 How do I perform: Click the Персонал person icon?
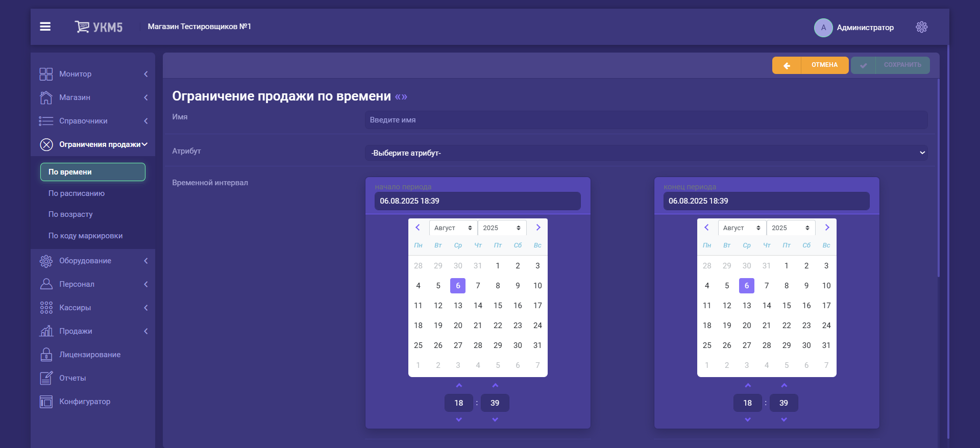pos(46,284)
